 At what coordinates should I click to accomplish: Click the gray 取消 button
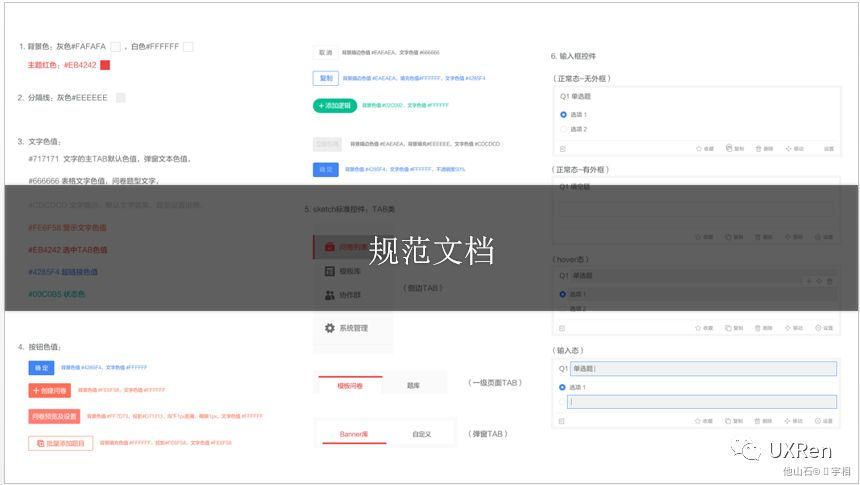[325, 53]
